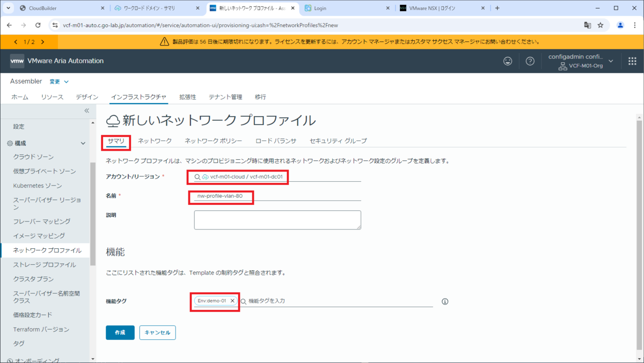Click the 機能タグを入力 tag input
644x363 pixels.
[340, 301]
